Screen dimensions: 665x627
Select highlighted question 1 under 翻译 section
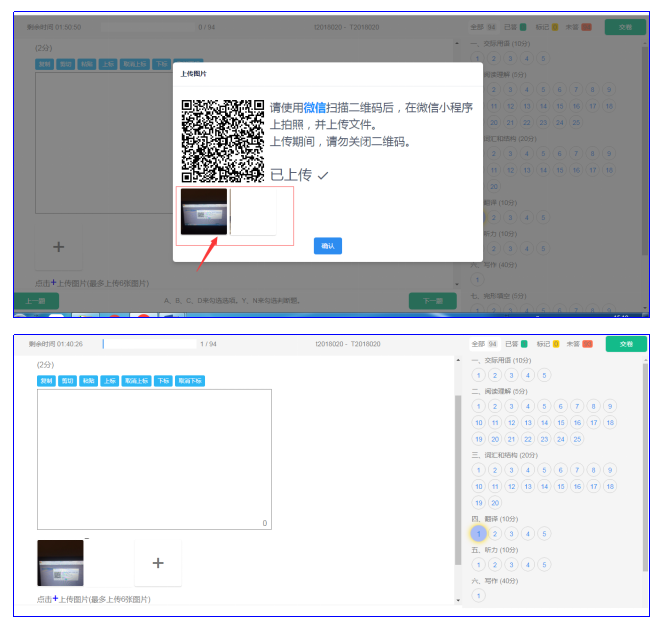pyautogui.click(x=479, y=534)
